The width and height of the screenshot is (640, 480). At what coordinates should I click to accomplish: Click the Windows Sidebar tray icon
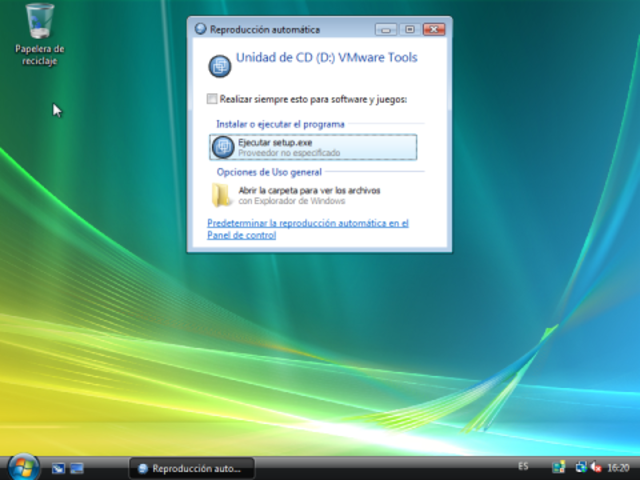tap(558, 467)
